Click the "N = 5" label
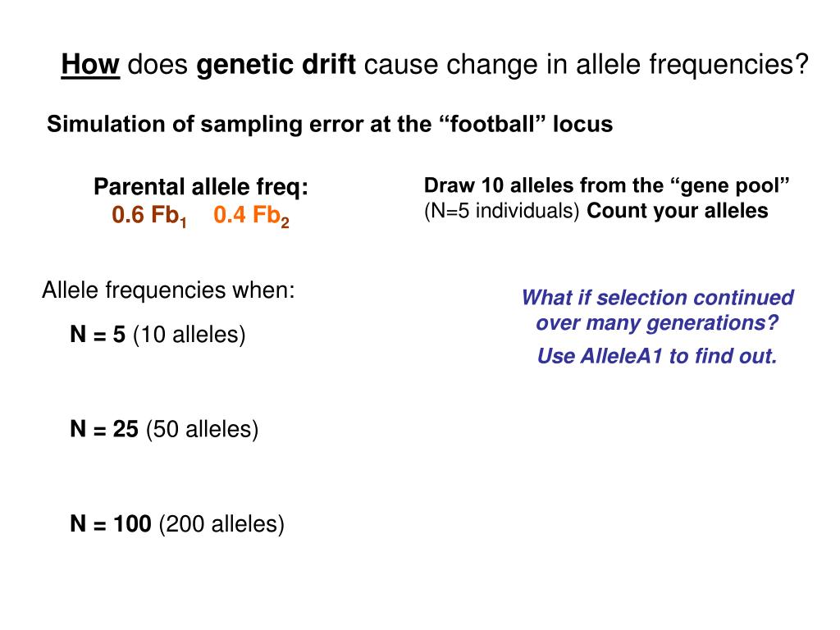This screenshot has height=630, width=840. pos(98,335)
